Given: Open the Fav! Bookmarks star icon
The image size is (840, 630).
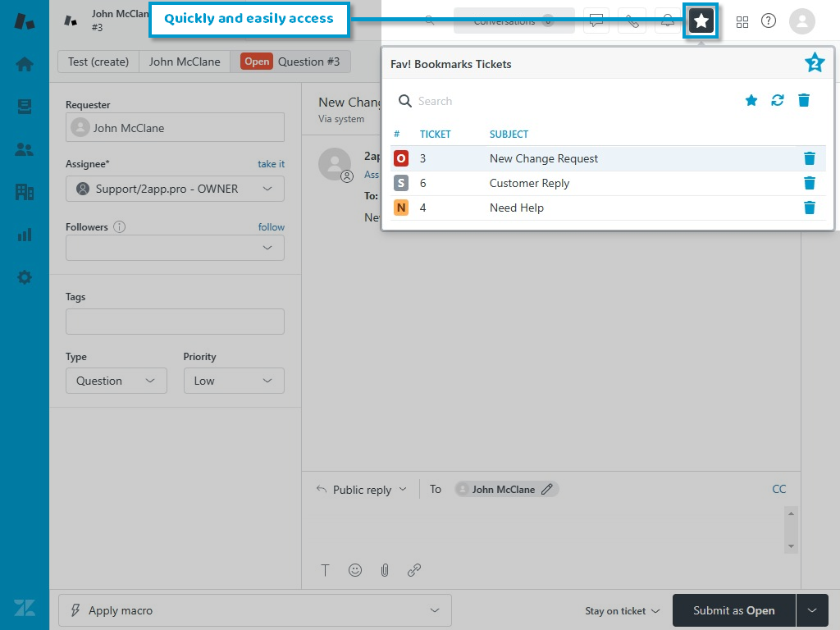Looking at the screenshot, I should click(x=701, y=21).
